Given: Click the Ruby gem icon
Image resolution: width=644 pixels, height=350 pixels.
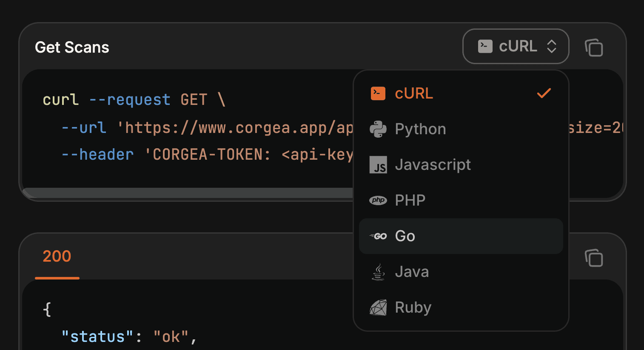Looking at the screenshot, I should [x=378, y=308].
